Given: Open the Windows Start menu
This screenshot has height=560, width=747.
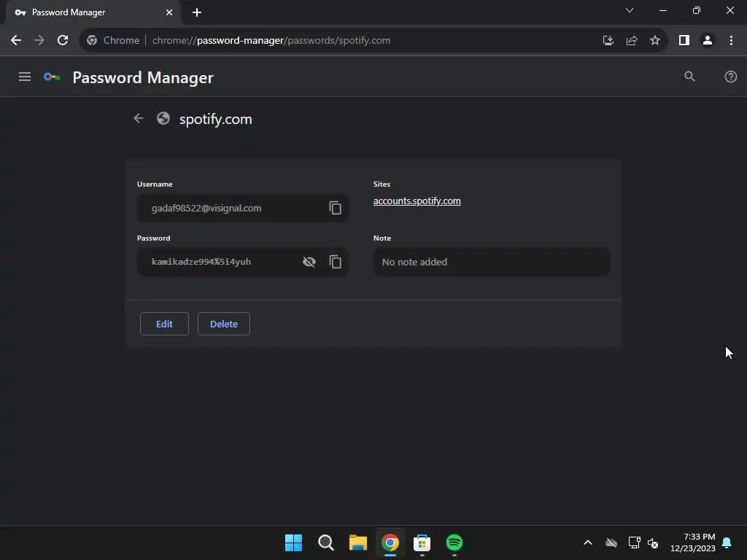Looking at the screenshot, I should 293,542.
